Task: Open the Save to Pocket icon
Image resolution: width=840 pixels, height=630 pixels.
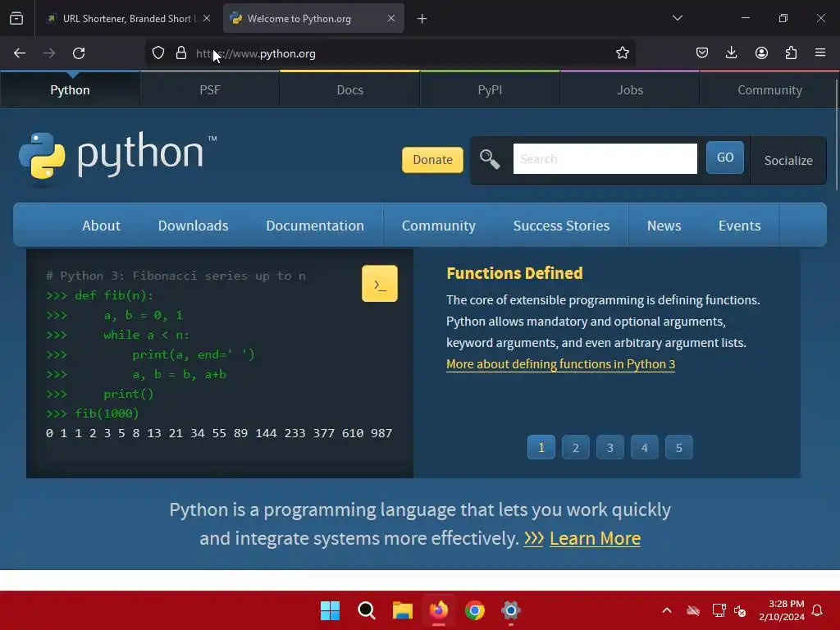Action: coord(702,53)
